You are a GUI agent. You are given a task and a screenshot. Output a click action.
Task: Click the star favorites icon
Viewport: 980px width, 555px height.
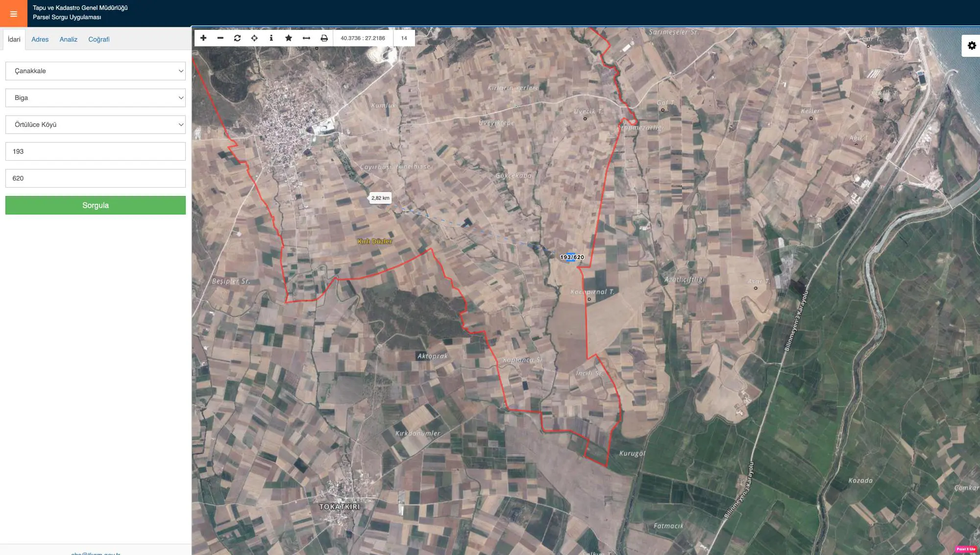[x=289, y=38]
